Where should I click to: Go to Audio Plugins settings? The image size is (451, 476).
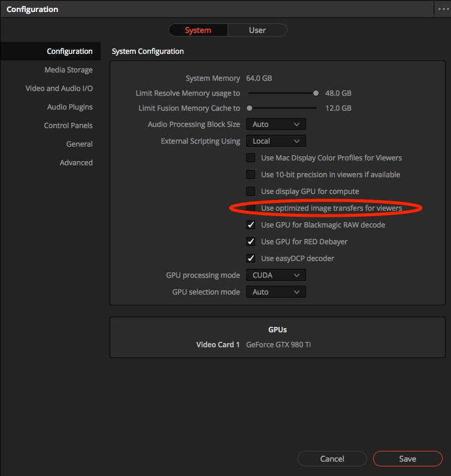(70, 107)
